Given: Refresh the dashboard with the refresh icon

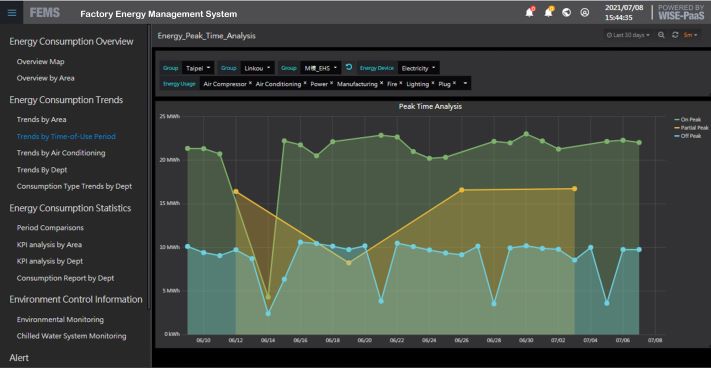Looking at the screenshot, I should click(675, 35).
